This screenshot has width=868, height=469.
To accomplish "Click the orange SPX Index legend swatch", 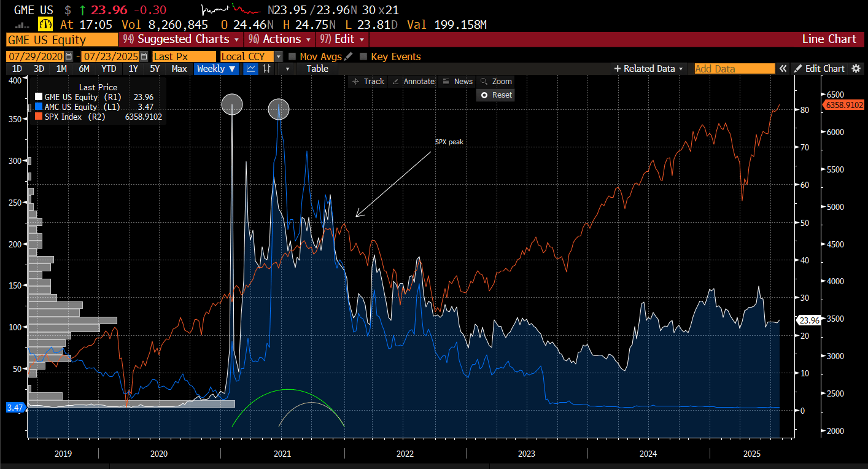I will 39,117.
